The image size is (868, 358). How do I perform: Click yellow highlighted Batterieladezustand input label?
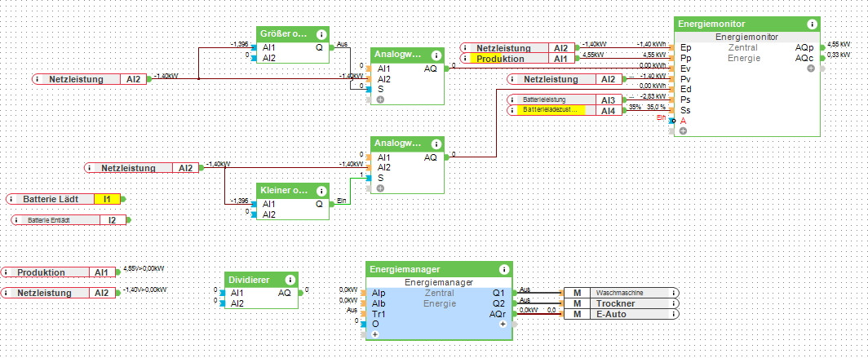click(551, 109)
